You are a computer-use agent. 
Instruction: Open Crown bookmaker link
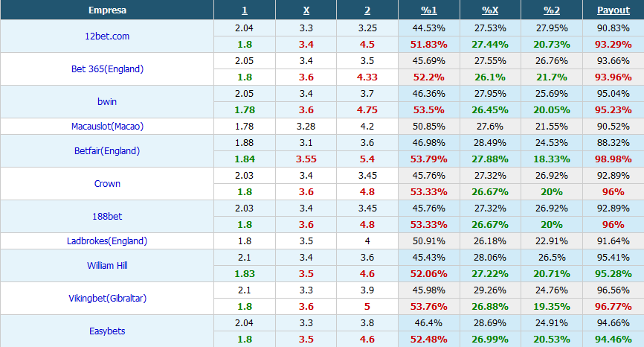pos(107,184)
